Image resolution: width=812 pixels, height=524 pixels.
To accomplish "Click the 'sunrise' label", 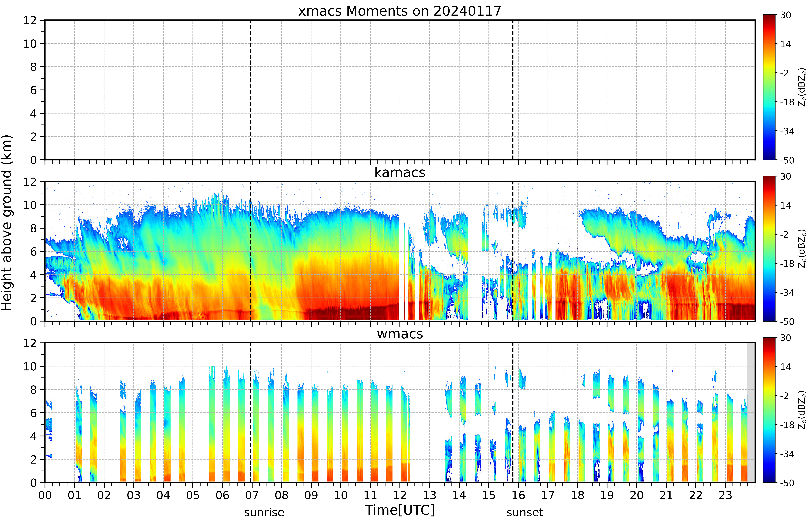I will click(x=264, y=512).
